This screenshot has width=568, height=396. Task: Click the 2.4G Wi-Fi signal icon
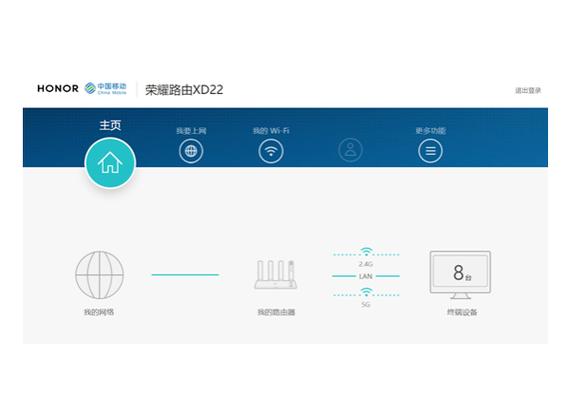click(x=366, y=251)
